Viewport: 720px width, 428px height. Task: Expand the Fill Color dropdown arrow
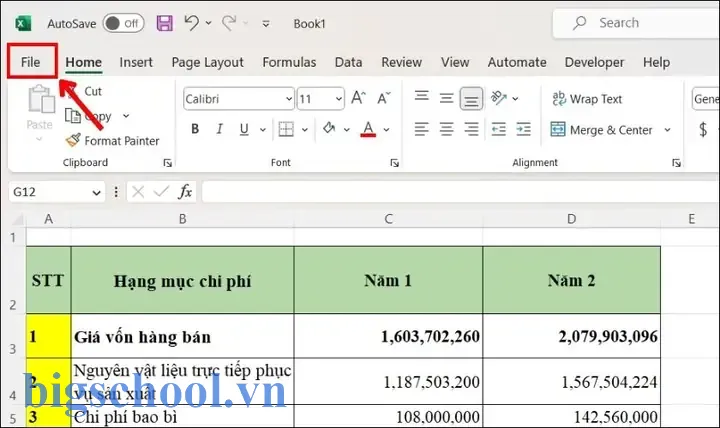click(x=347, y=130)
